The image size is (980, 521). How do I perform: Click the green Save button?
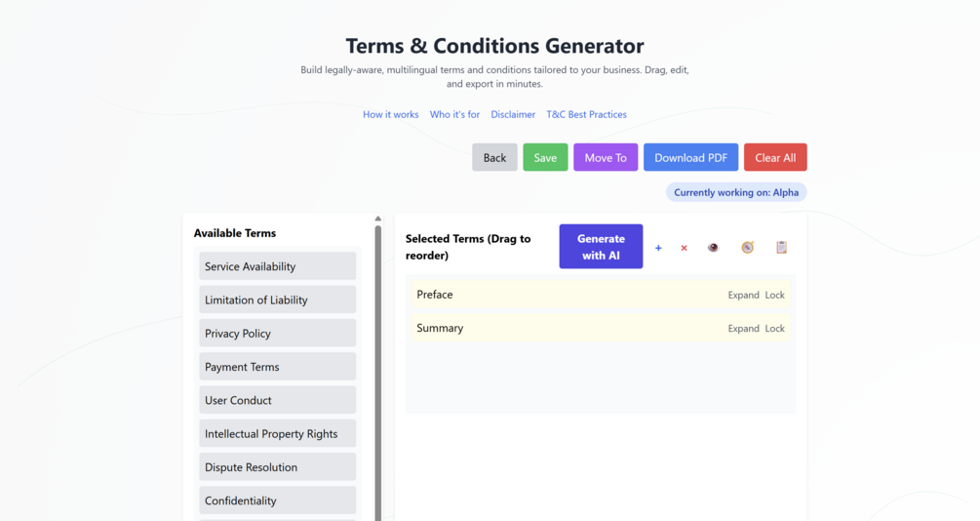tap(545, 157)
